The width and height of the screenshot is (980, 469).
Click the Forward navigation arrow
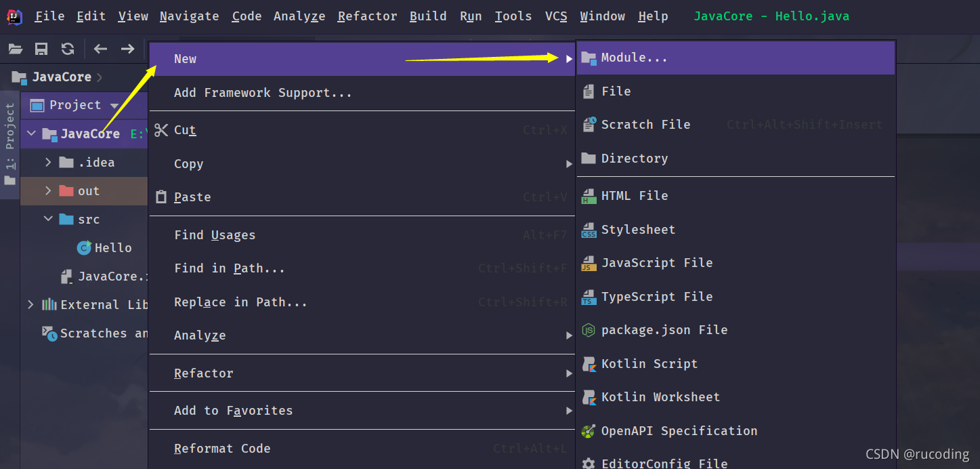pos(127,49)
